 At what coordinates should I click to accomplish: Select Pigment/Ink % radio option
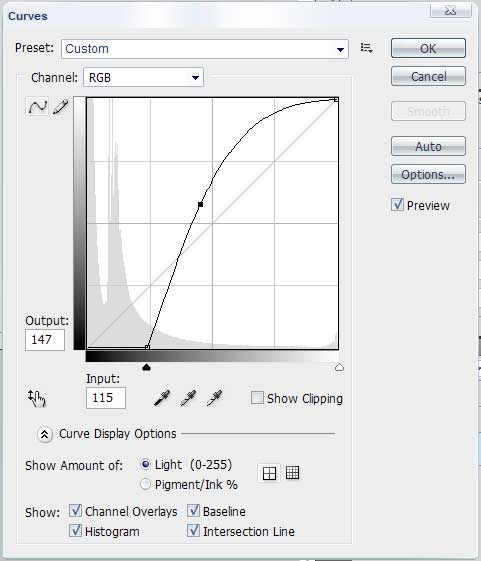[x=145, y=484]
